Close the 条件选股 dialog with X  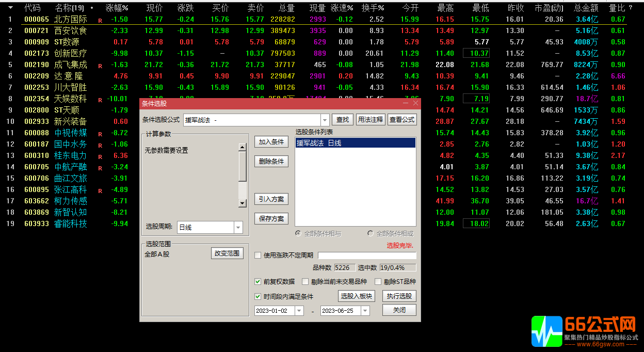click(415, 103)
